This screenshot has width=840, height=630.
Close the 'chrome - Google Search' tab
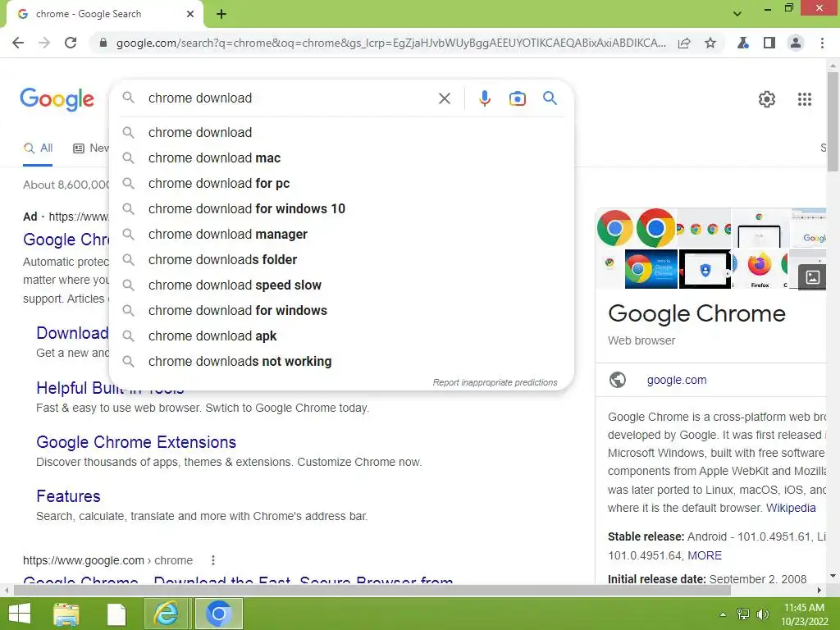pyautogui.click(x=190, y=14)
